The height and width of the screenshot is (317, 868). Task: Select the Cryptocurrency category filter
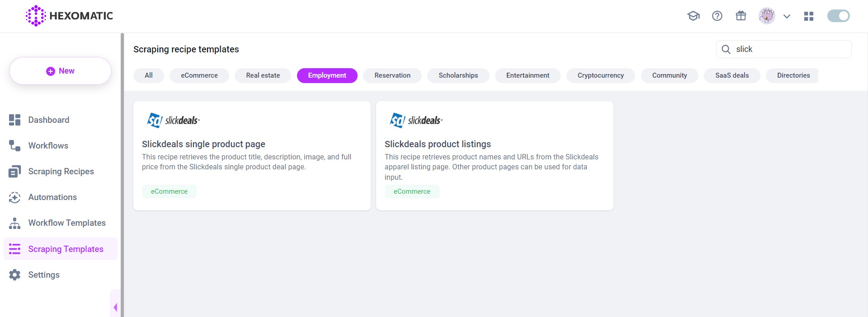point(600,75)
